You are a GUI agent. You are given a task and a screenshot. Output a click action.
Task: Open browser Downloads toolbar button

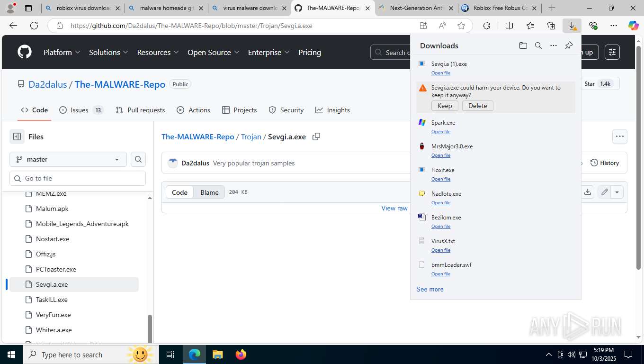point(572,26)
